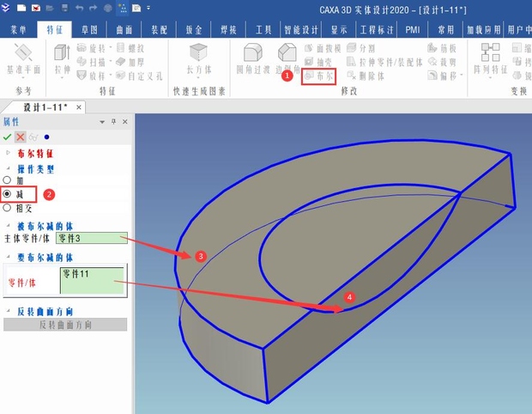Select the 抽壳 shell tool
The height and width of the screenshot is (414, 532).
(x=317, y=62)
